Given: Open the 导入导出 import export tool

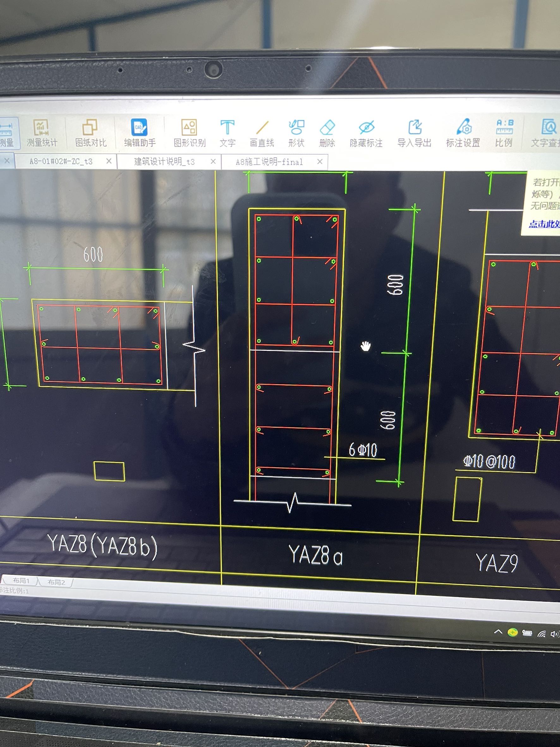Looking at the screenshot, I should (414, 134).
